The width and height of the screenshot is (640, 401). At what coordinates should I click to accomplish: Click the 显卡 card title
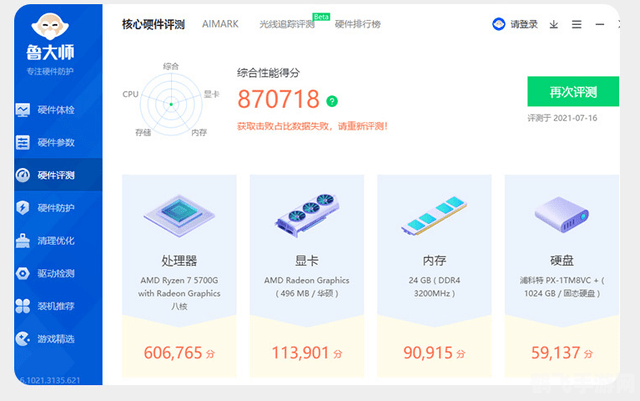[307, 261]
